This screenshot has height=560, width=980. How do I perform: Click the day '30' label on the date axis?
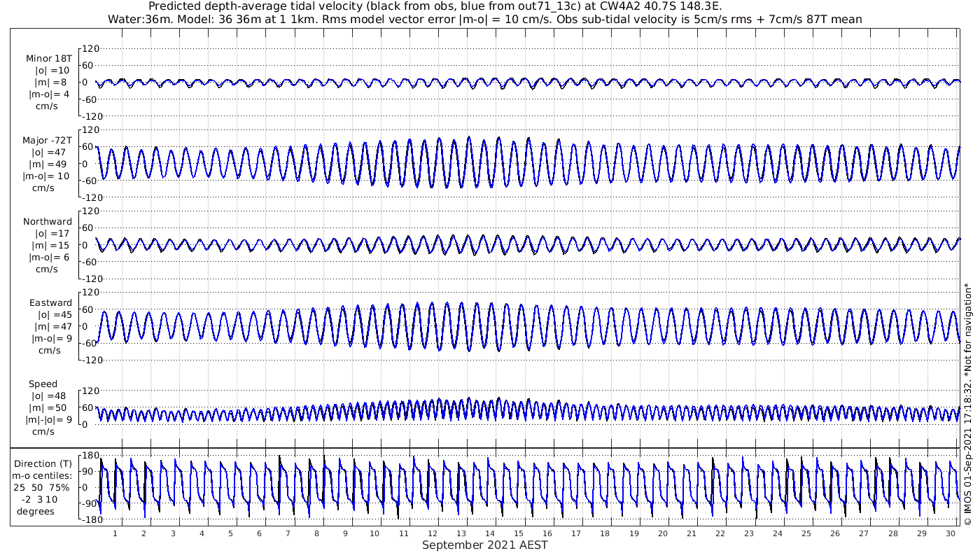950,533
